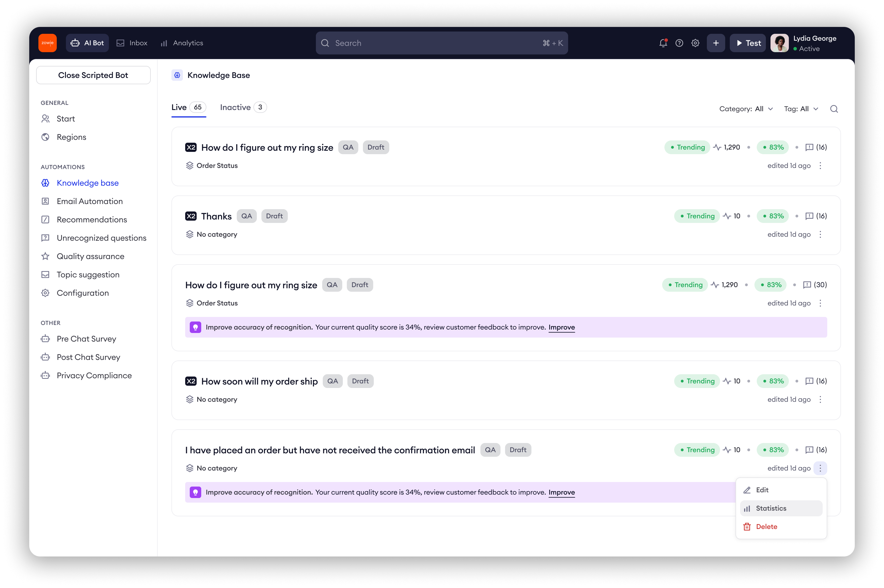Click the plus button in header

click(x=716, y=43)
